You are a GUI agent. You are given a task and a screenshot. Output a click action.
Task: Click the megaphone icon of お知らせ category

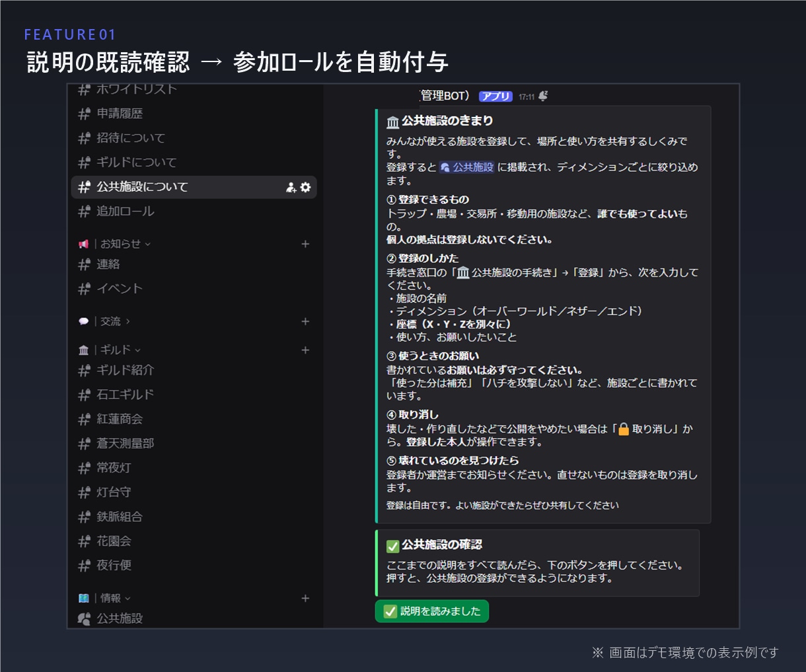83,244
